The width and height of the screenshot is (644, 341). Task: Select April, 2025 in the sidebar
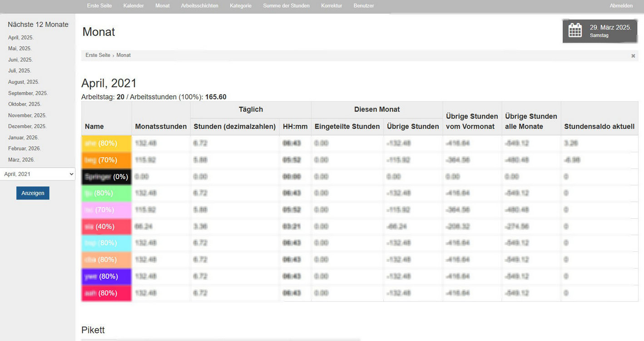(x=21, y=38)
